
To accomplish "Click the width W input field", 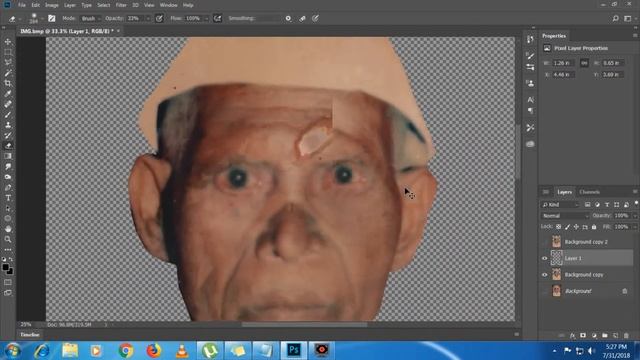I will coord(563,63).
